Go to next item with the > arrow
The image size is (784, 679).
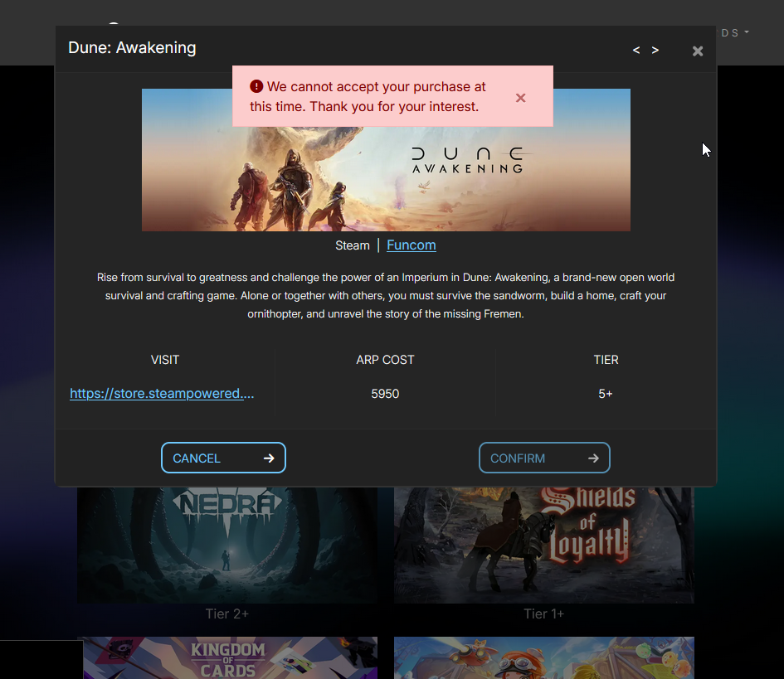click(x=655, y=50)
